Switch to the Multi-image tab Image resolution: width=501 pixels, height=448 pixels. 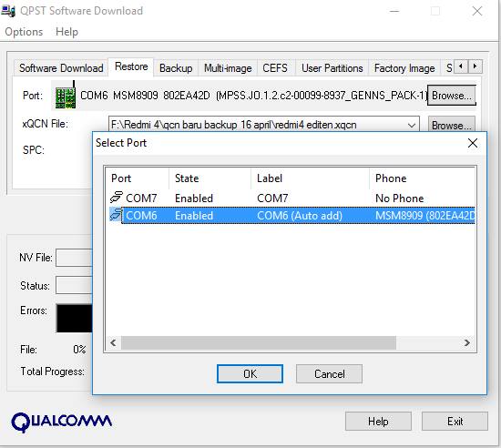(x=228, y=68)
